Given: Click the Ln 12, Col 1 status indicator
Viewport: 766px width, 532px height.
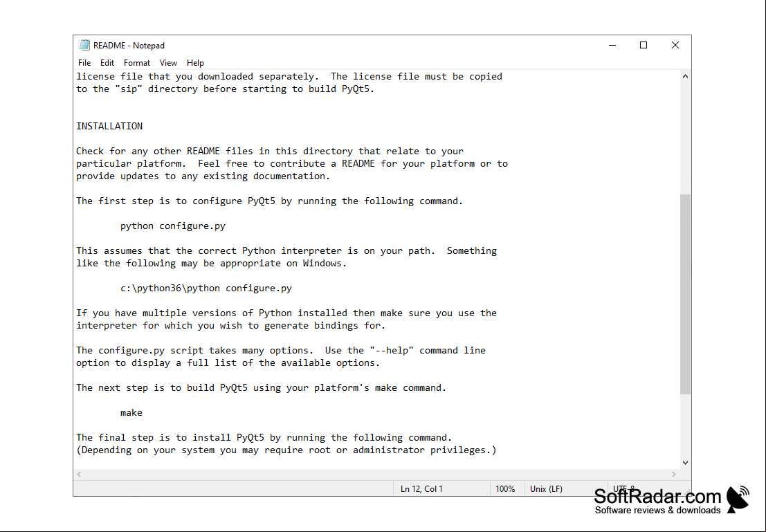Looking at the screenshot, I should coord(421,489).
